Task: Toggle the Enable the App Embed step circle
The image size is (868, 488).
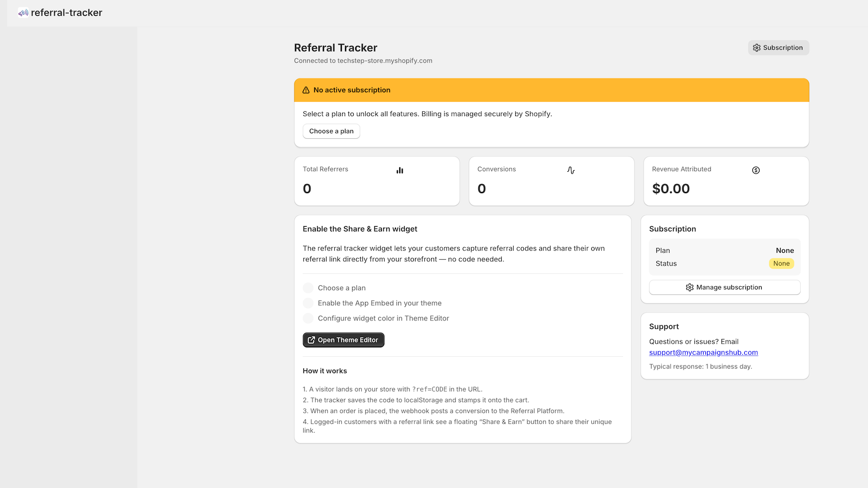Action: click(308, 303)
